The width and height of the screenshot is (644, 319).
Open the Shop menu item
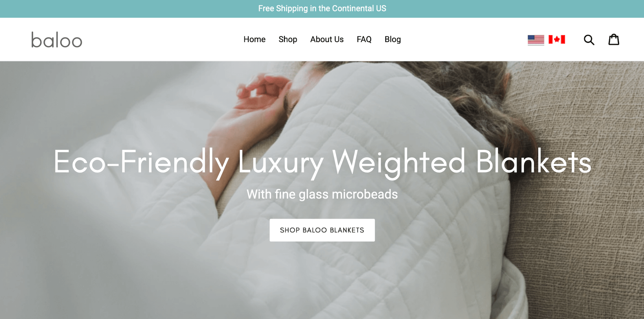pyautogui.click(x=288, y=39)
